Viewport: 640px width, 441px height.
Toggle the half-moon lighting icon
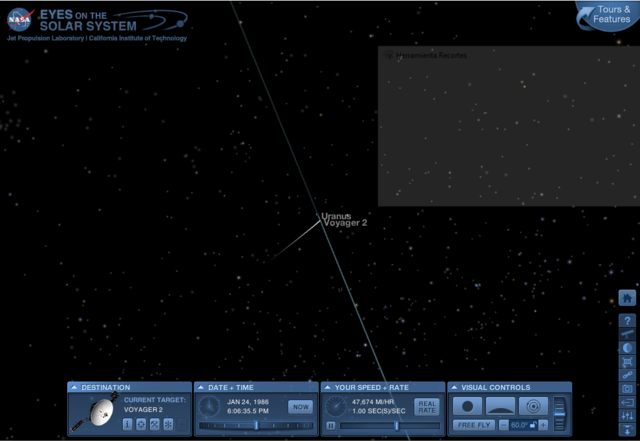coord(627,348)
